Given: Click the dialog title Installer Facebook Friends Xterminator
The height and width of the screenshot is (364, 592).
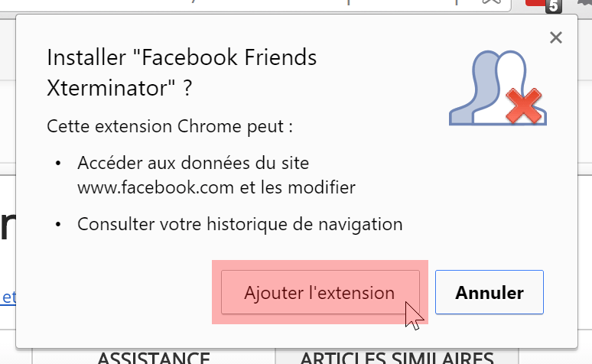Looking at the screenshot, I should tap(181, 73).
